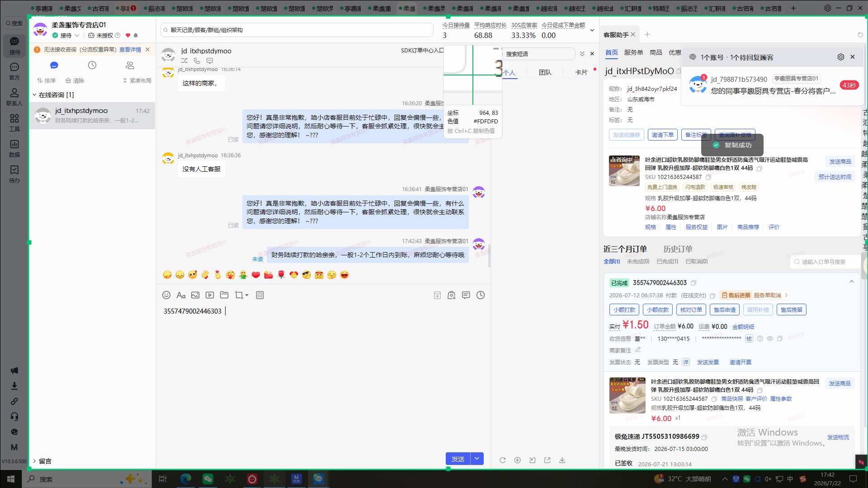Switch to the 商品 tab

click(x=656, y=52)
